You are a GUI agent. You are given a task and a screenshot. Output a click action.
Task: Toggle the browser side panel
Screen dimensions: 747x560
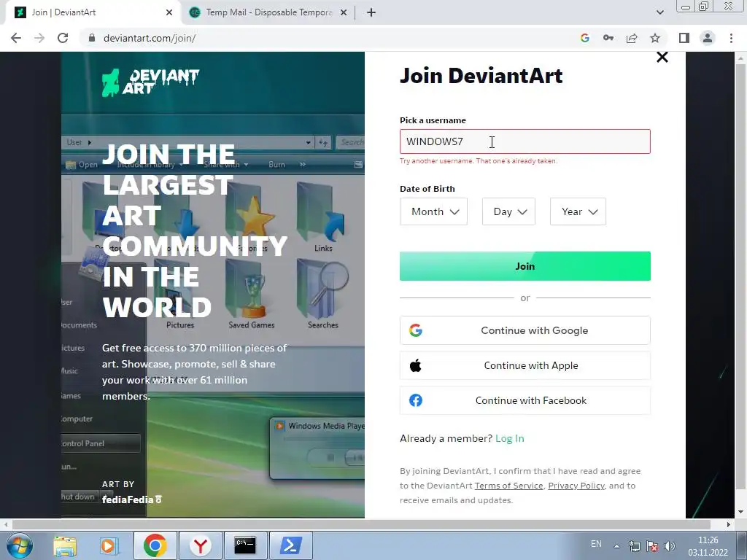[x=684, y=38]
